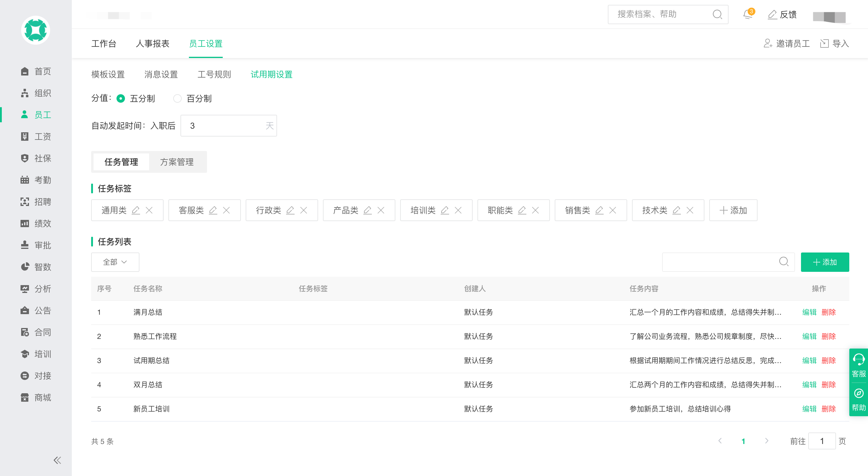This screenshot has height=476, width=868.
Task: Collapse the sidebar with double-arrow icon
Action: [57, 460]
